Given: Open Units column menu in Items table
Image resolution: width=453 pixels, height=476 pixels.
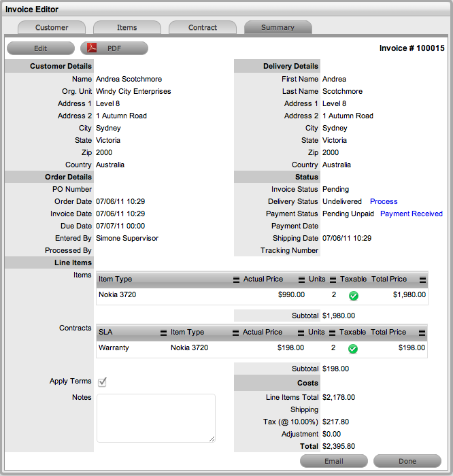Looking at the screenshot, I should (x=333, y=279).
